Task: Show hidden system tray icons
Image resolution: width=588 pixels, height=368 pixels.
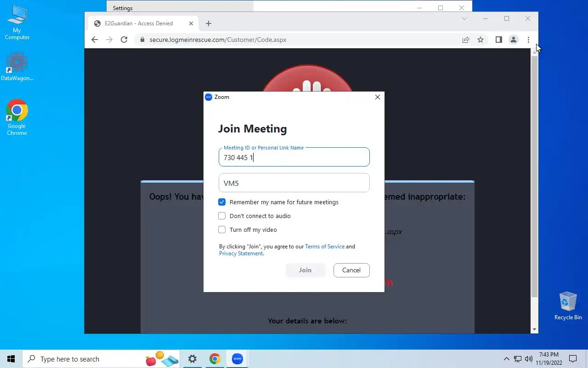Action: [507, 359]
